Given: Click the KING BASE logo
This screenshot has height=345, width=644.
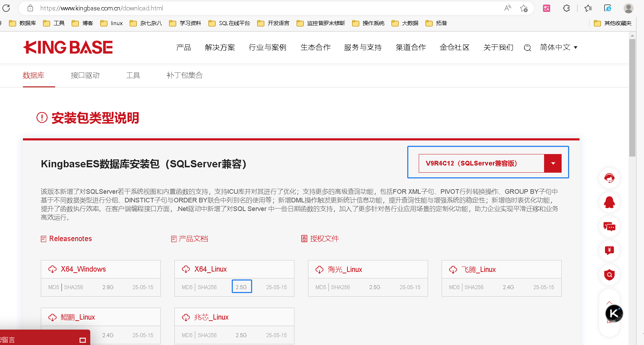Looking at the screenshot, I should pos(68,47).
